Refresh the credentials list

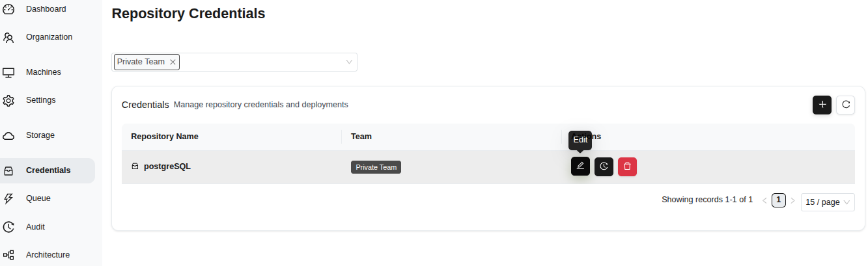click(x=845, y=105)
